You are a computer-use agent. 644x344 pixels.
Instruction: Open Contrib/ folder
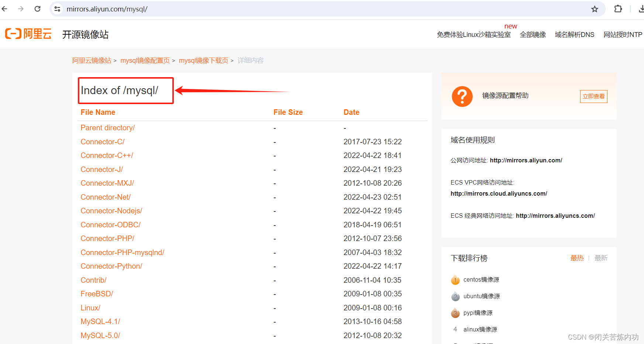click(94, 280)
